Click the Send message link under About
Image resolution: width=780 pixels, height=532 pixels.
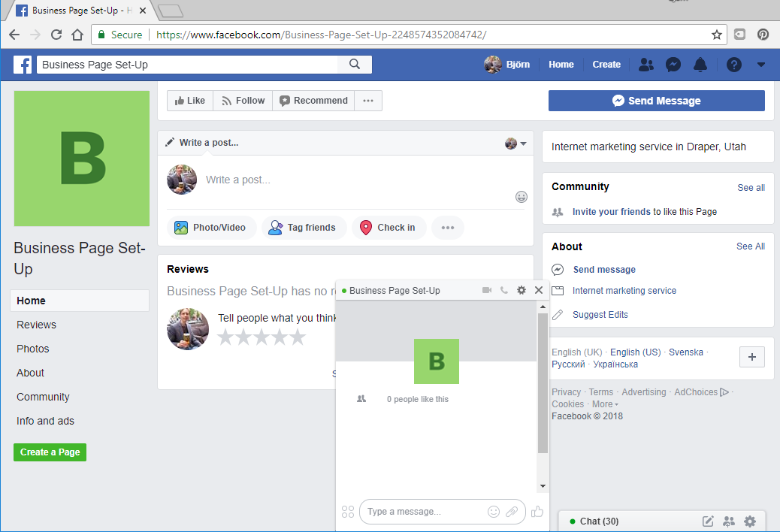pos(604,270)
